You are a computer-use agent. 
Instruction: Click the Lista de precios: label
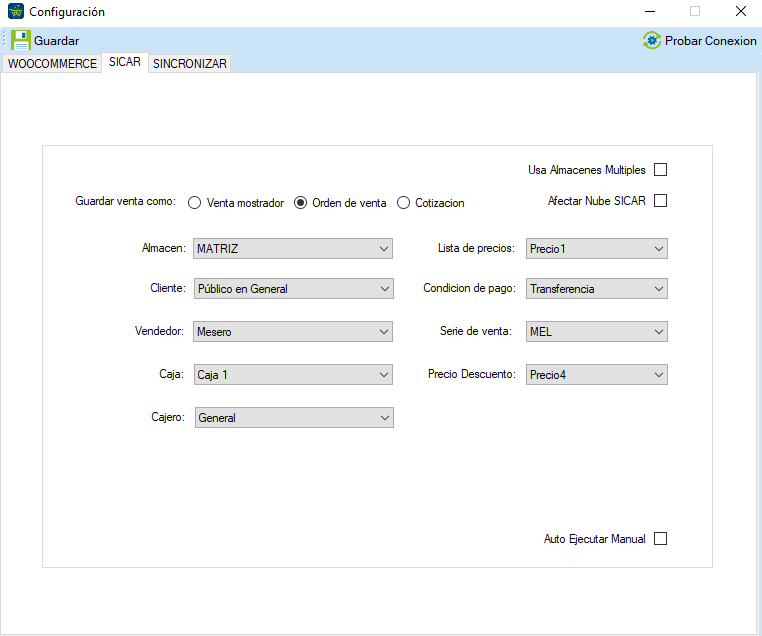click(x=476, y=248)
